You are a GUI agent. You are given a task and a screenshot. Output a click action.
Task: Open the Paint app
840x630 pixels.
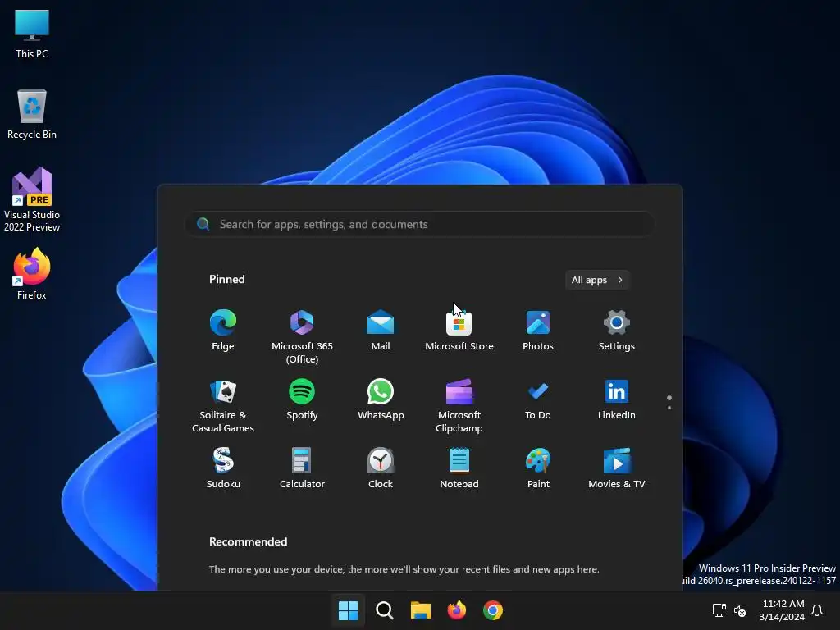coord(538,468)
